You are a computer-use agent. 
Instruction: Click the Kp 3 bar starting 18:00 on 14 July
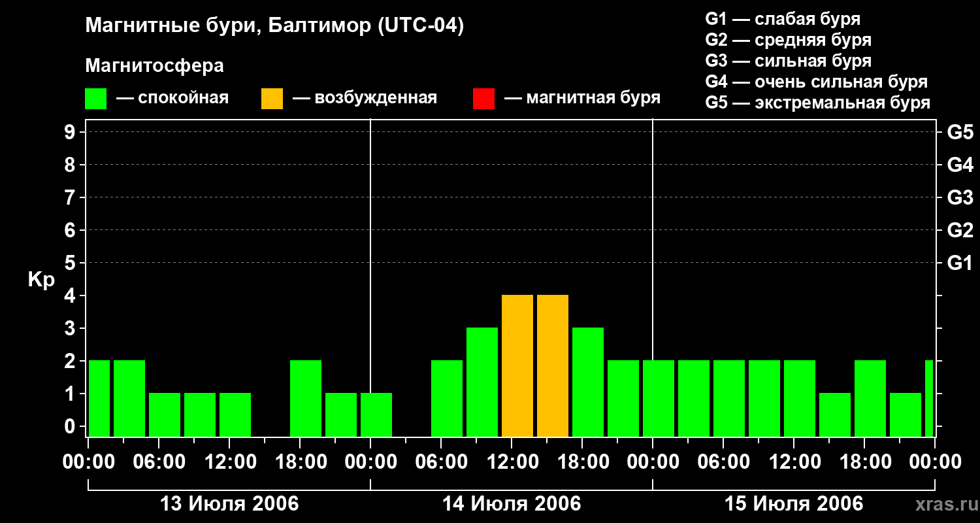588,382
